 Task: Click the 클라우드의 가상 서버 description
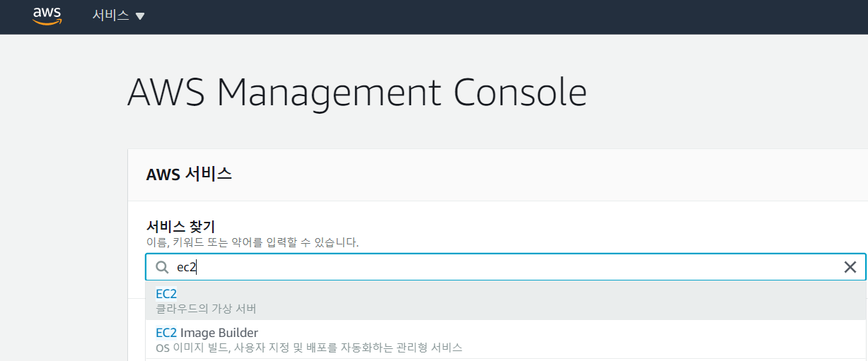[x=206, y=309]
